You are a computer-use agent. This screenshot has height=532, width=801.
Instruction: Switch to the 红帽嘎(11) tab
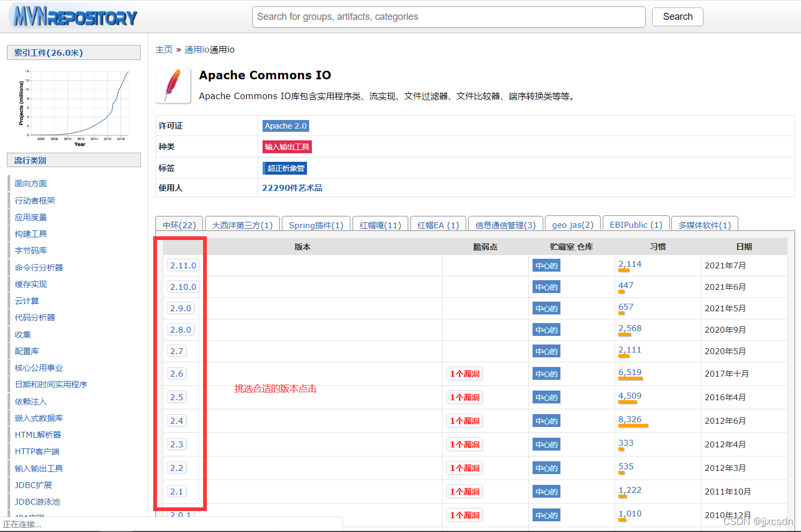tap(380, 225)
